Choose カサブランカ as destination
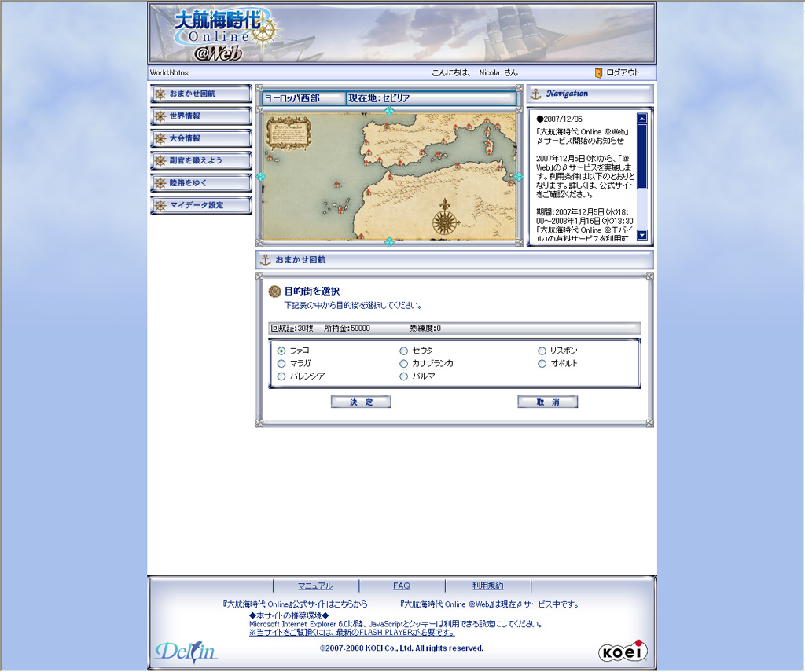The image size is (805, 672). [x=403, y=364]
